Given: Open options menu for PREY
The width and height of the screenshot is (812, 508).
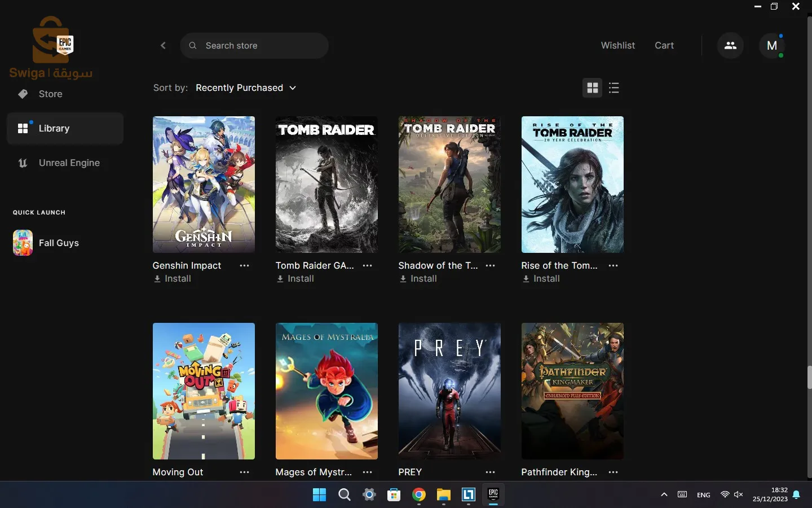Looking at the screenshot, I should 491,472.
